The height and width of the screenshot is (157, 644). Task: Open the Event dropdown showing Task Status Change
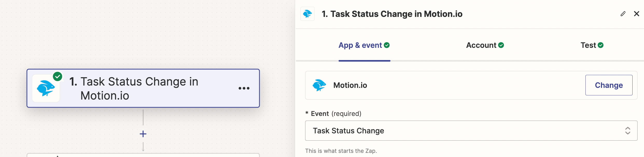pyautogui.click(x=464, y=130)
